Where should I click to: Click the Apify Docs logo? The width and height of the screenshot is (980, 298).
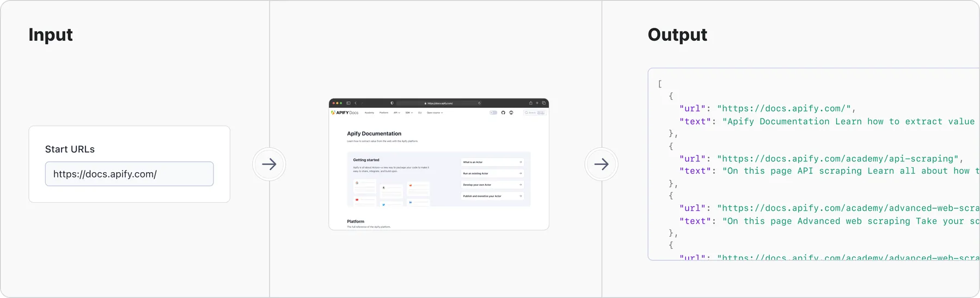tap(345, 113)
